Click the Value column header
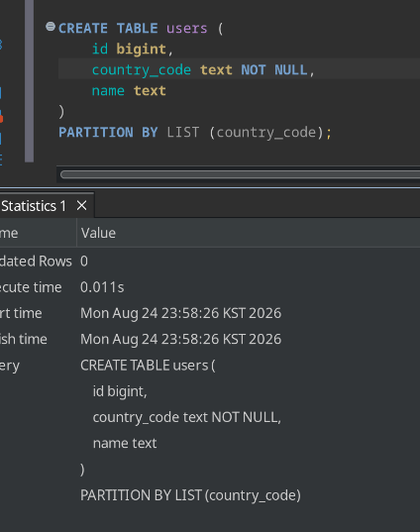 tap(98, 233)
